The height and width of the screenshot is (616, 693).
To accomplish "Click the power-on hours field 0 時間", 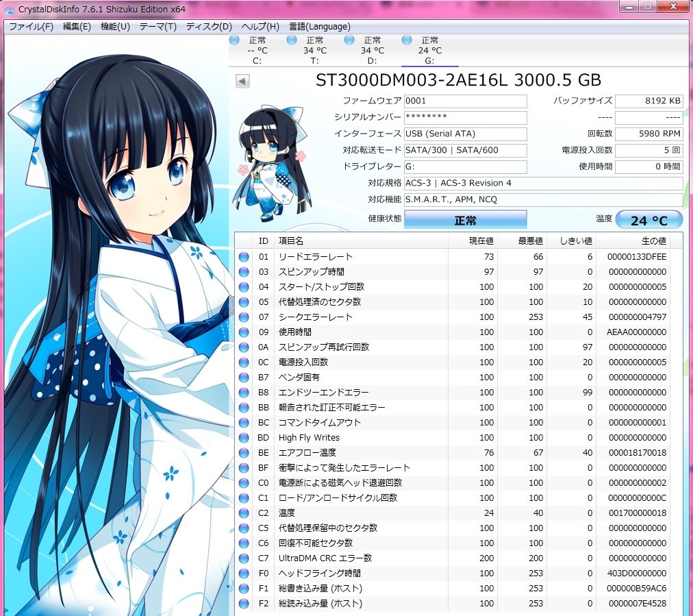I will pos(648,167).
